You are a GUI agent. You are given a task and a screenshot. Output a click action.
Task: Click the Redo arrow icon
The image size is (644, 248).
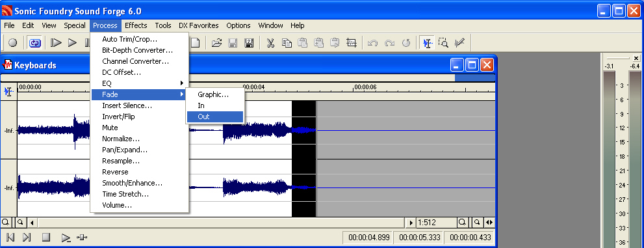pos(389,43)
